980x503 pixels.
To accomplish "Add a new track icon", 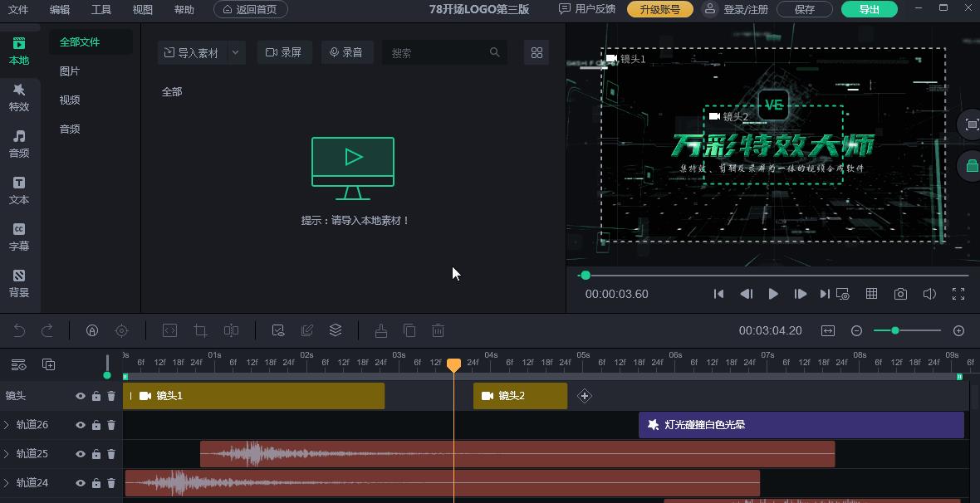I will (48, 364).
